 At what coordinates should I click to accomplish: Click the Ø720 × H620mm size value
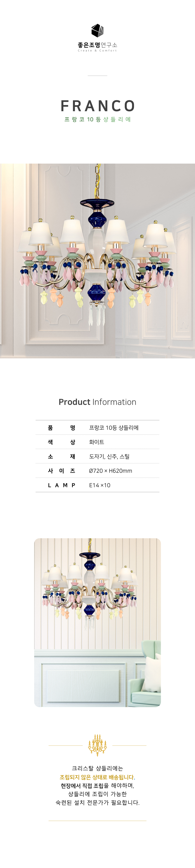pyautogui.click(x=110, y=471)
